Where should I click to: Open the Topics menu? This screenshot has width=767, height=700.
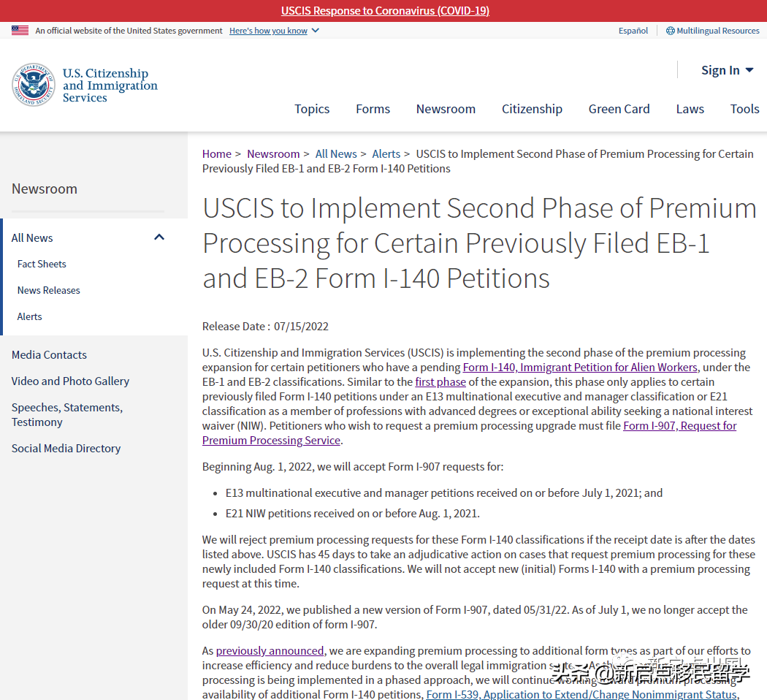click(312, 109)
